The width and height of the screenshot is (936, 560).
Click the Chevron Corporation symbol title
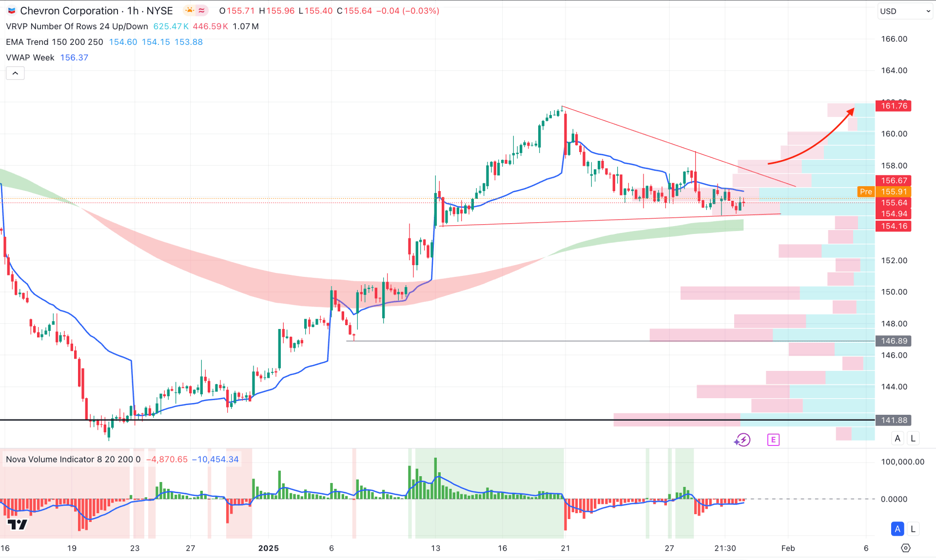click(x=69, y=11)
